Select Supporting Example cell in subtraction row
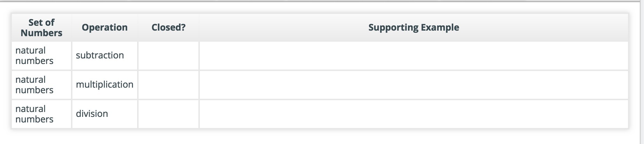 tap(414, 56)
